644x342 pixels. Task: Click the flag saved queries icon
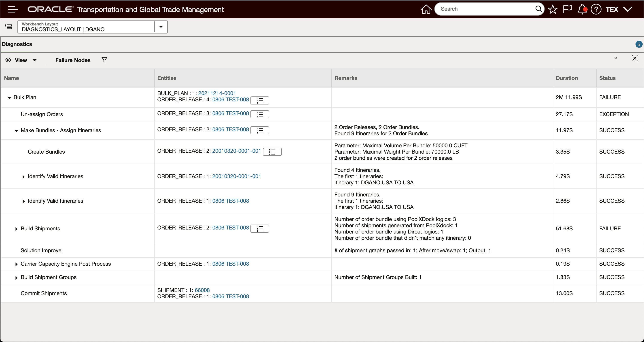tap(567, 9)
